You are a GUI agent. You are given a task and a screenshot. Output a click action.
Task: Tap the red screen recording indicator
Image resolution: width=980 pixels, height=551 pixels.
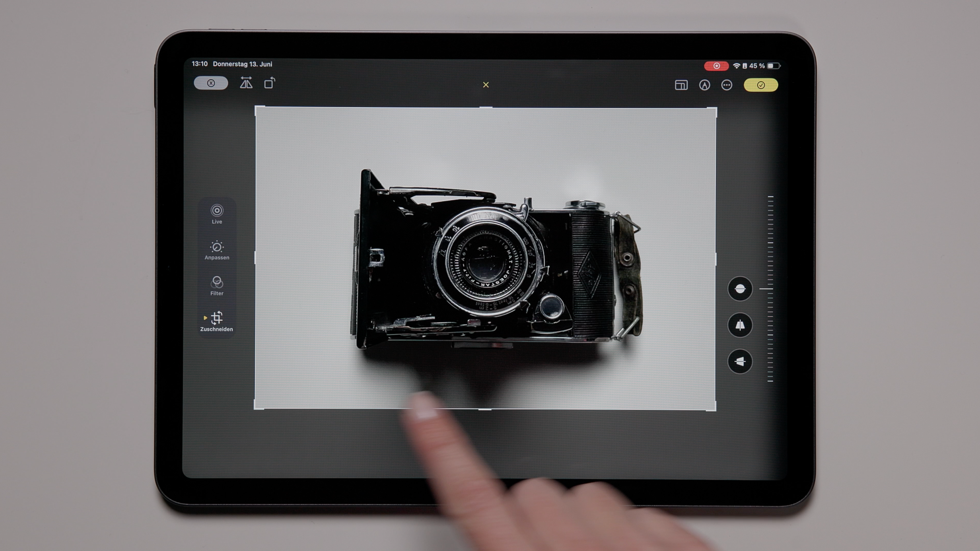[716, 66]
